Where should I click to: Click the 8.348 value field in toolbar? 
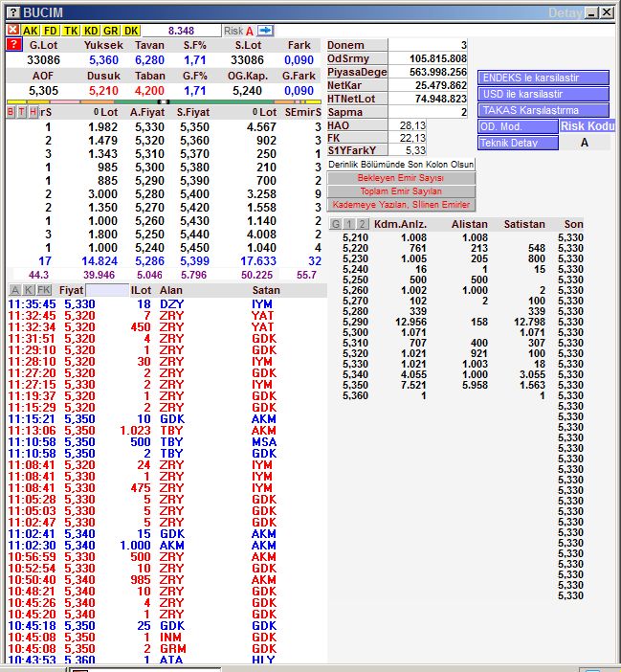[181, 31]
